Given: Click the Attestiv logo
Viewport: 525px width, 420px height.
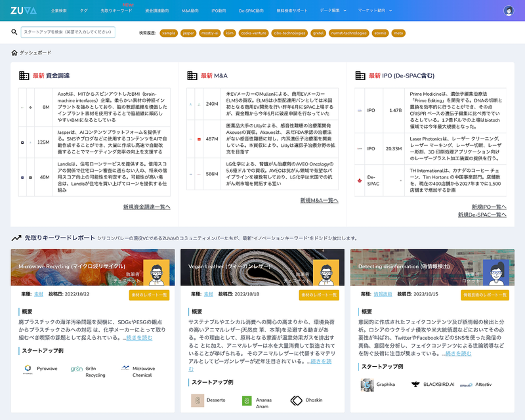Looking at the screenshot, I should click(x=466, y=385).
